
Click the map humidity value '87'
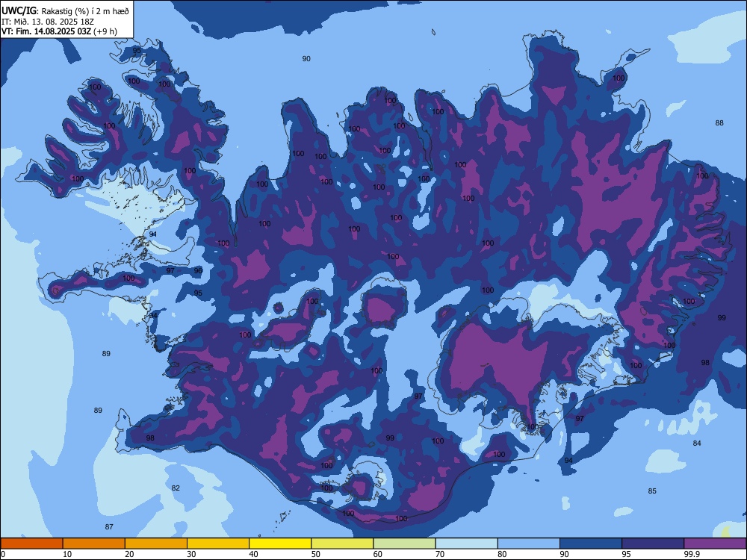[109, 526]
